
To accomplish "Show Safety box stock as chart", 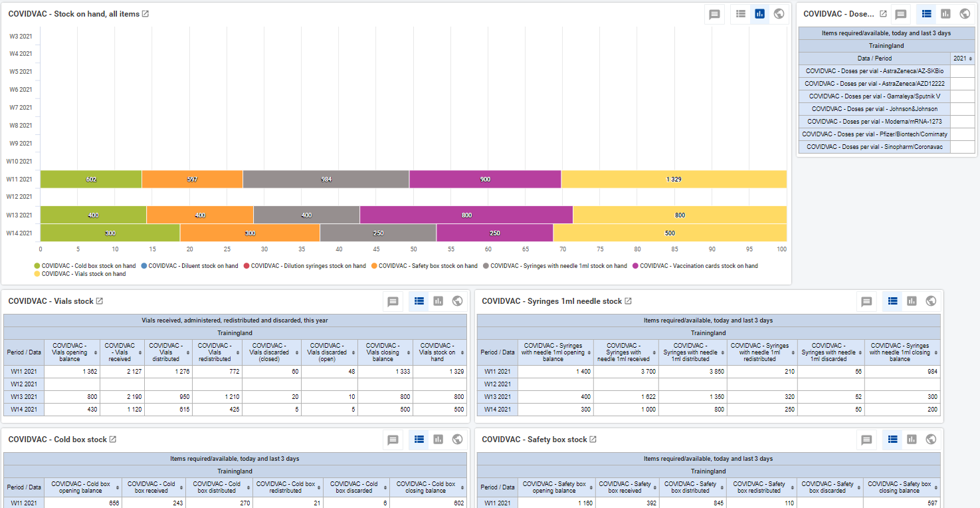I will (x=912, y=440).
